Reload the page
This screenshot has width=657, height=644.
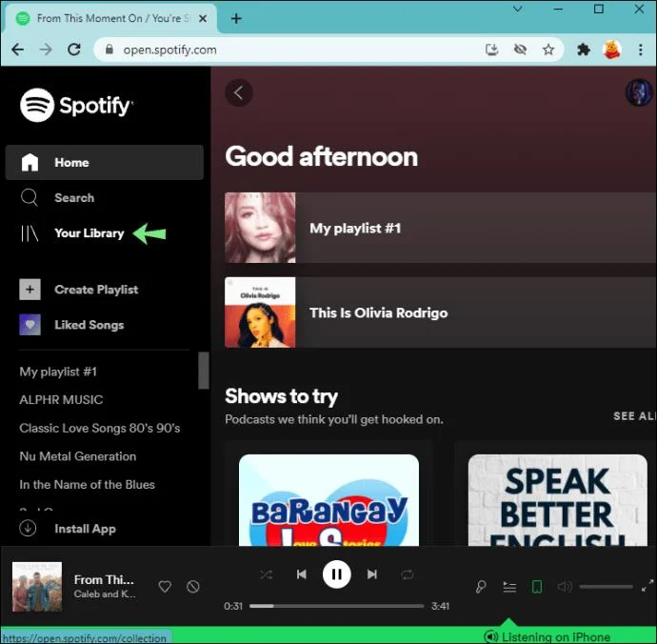74,50
